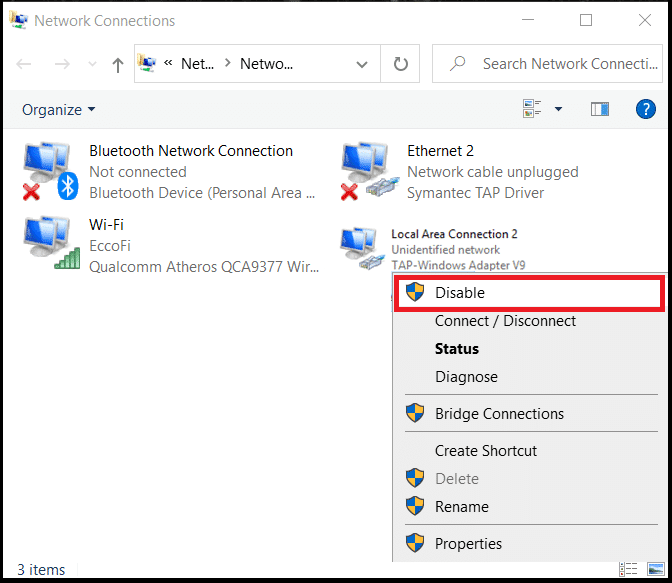The width and height of the screenshot is (672, 583).
Task: Choose Bridge Connections in context menu
Action: point(529,414)
